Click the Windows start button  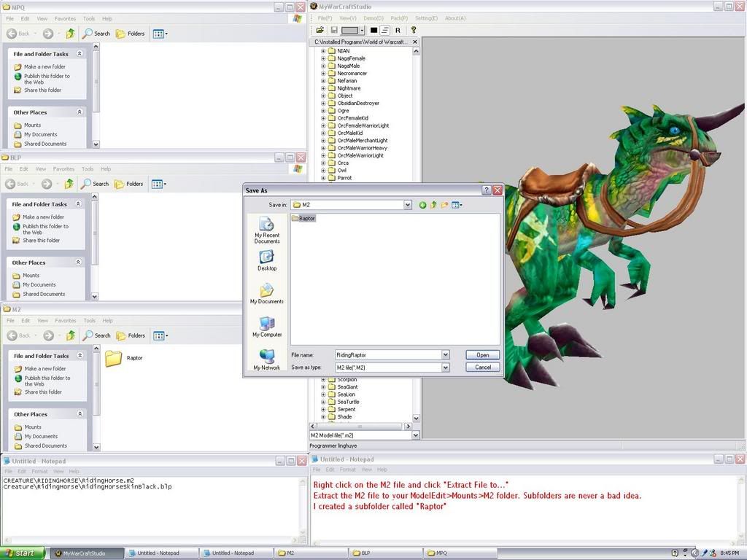coord(23,553)
